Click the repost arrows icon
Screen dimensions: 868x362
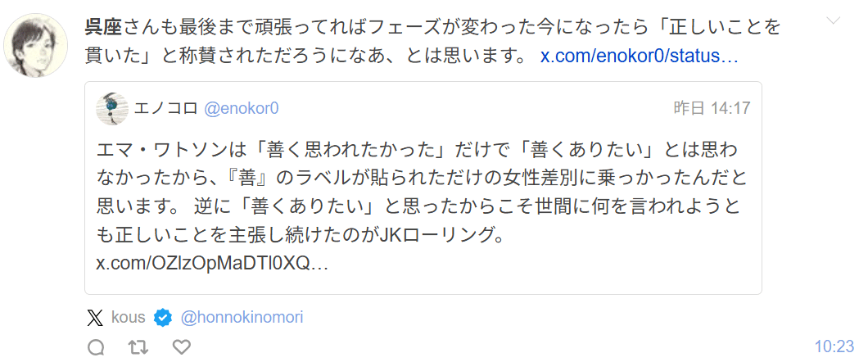(x=138, y=347)
